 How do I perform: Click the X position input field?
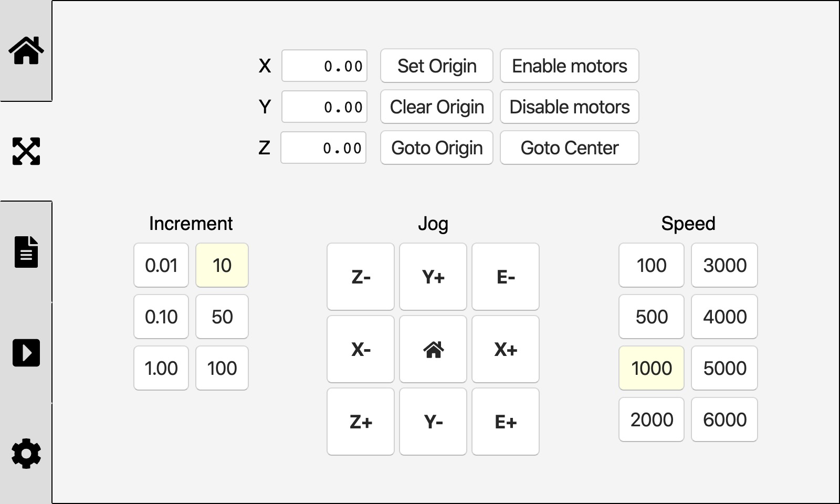point(324,66)
